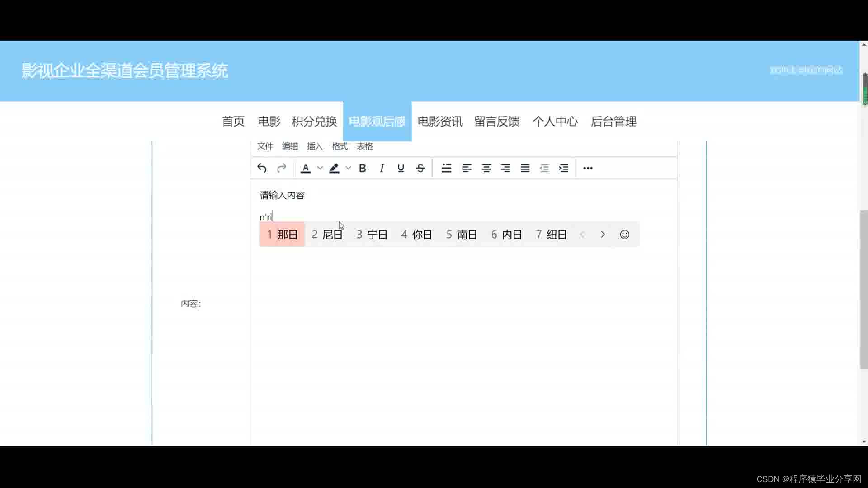Show more toolbar options (three dots)
Image resolution: width=868 pixels, height=488 pixels.
point(587,168)
